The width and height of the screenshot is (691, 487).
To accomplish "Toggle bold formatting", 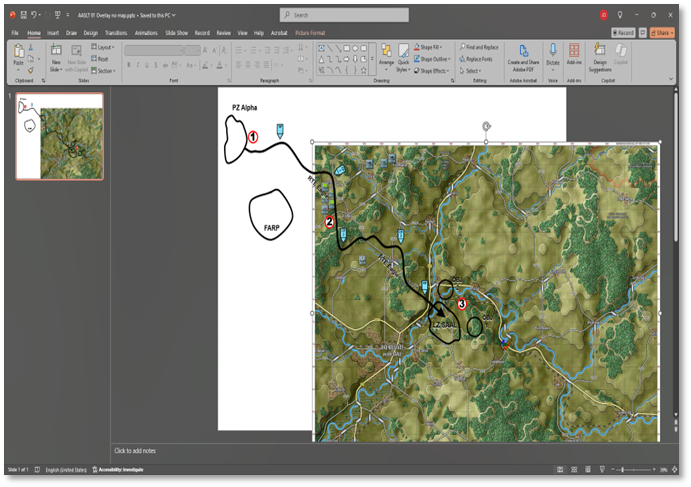I will 128,65.
